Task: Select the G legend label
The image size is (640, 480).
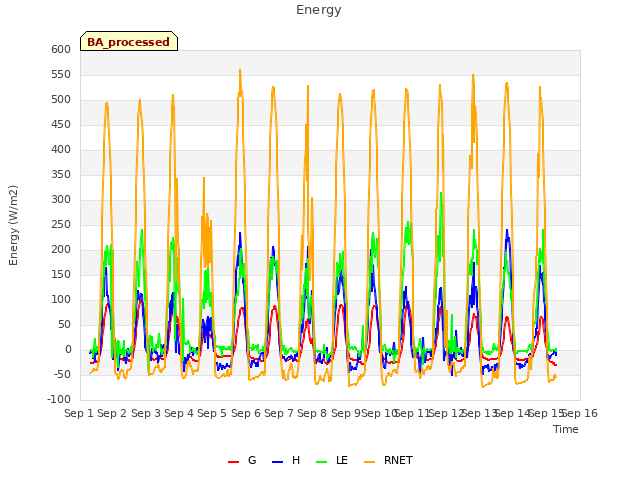Action: (x=252, y=460)
